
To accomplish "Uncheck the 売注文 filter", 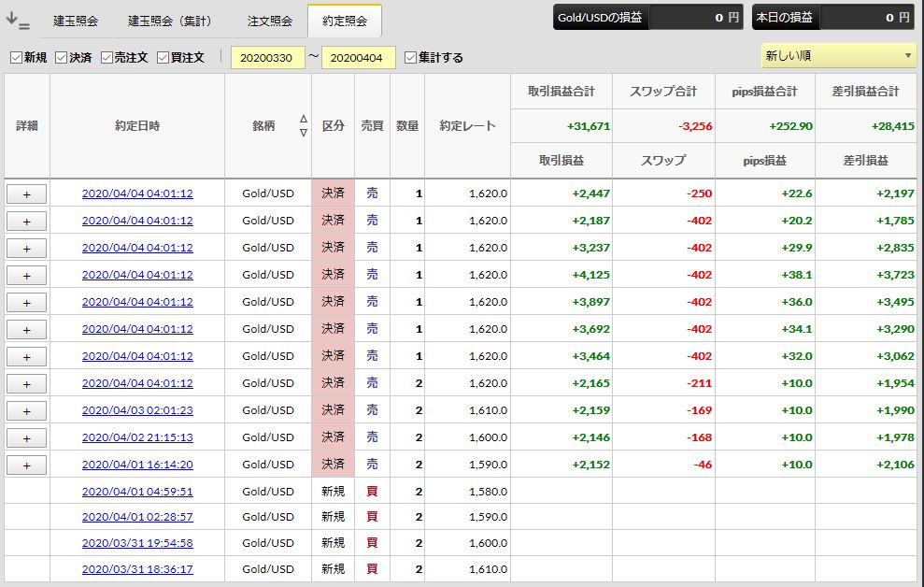I will pyautogui.click(x=107, y=58).
